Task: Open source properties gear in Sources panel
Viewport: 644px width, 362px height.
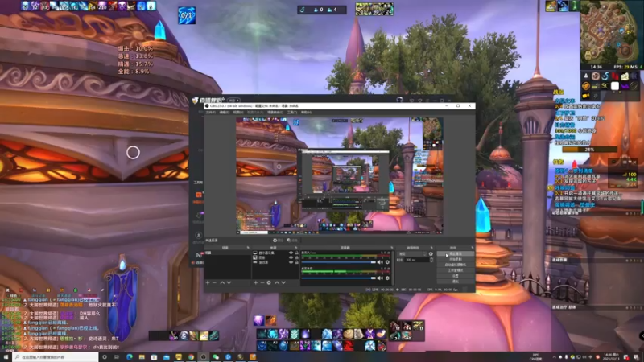Action: pos(269,283)
